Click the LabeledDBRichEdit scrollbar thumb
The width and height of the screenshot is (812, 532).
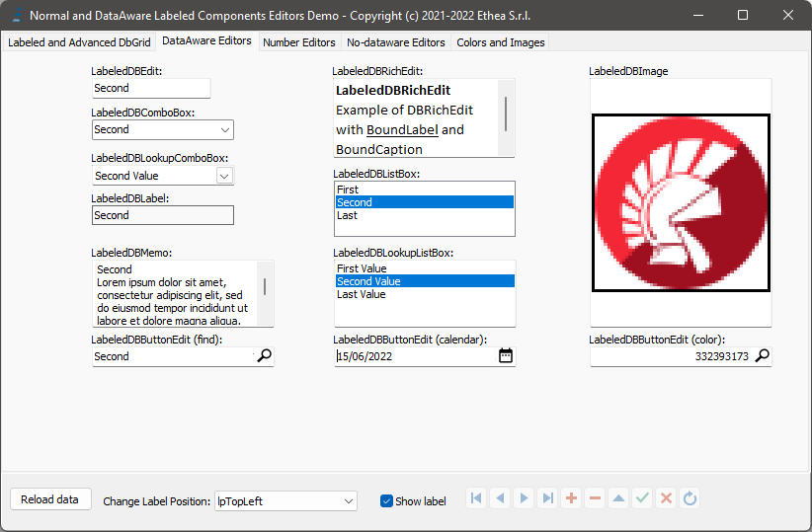[x=506, y=114]
